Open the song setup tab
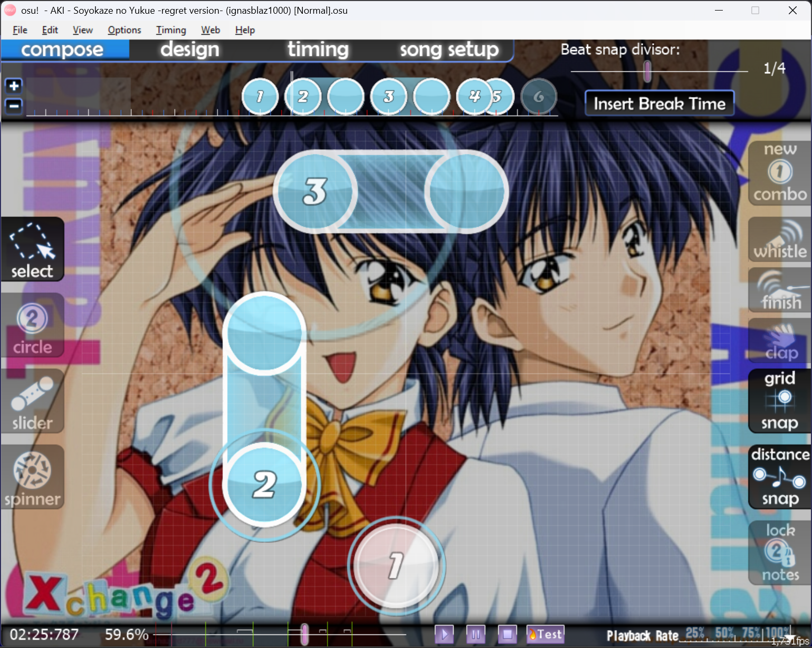The image size is (812, 648). pyautogui.click(x=448, y=50)
